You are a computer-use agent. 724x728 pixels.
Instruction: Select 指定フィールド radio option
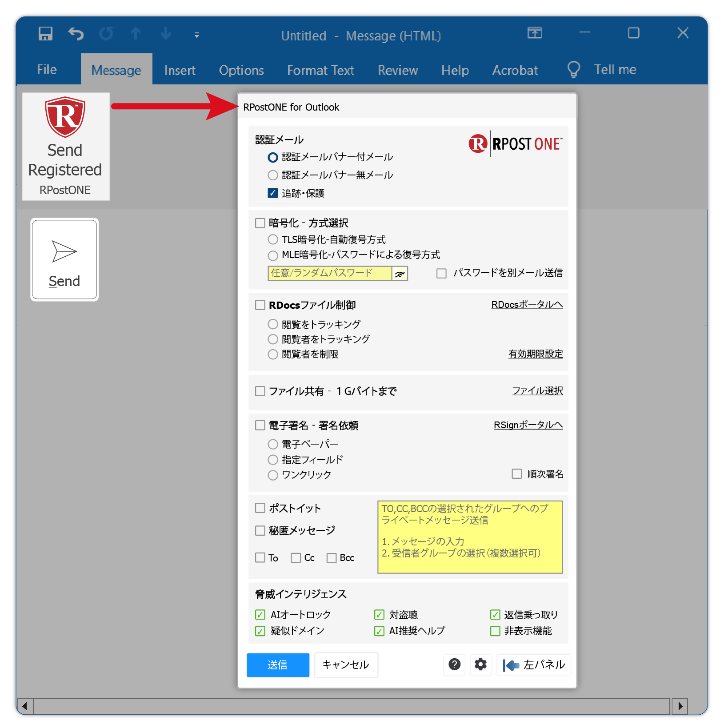tap(273, 460)
